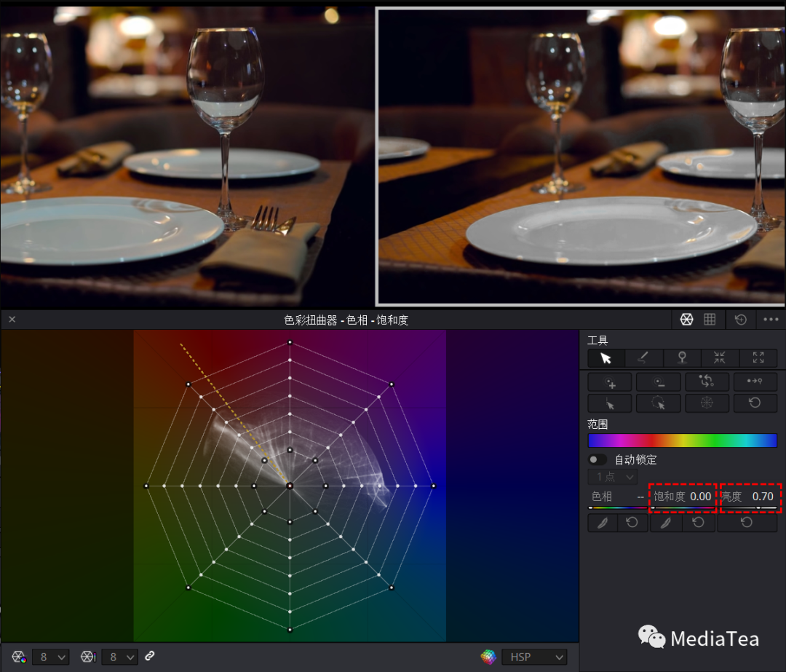The image size is (786, 672).
Task: Select the pin tool
Action: (682, 358)
